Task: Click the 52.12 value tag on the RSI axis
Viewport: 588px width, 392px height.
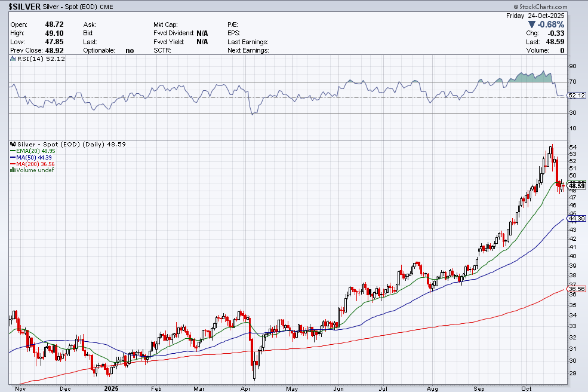Action: 577,96
